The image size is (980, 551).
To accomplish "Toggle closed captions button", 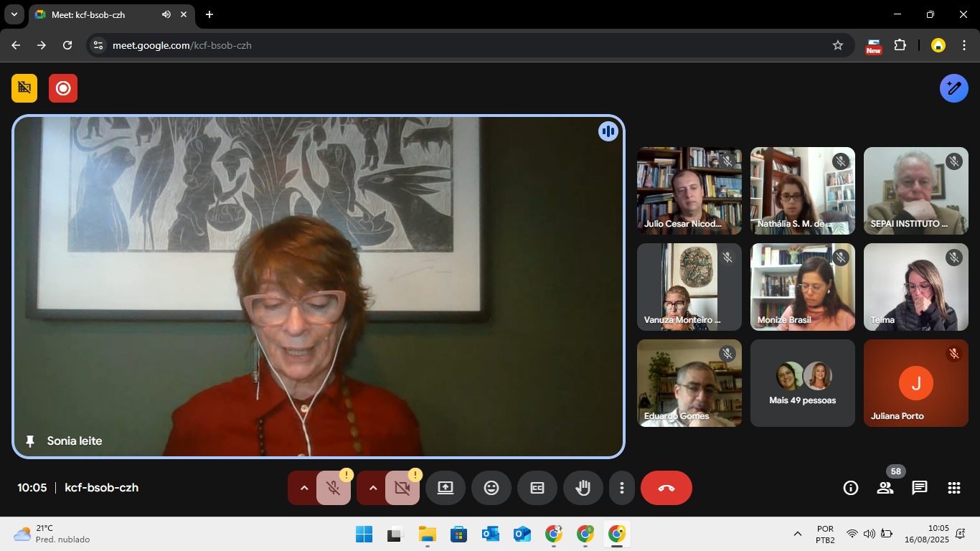I will click(x=537, y=488).
